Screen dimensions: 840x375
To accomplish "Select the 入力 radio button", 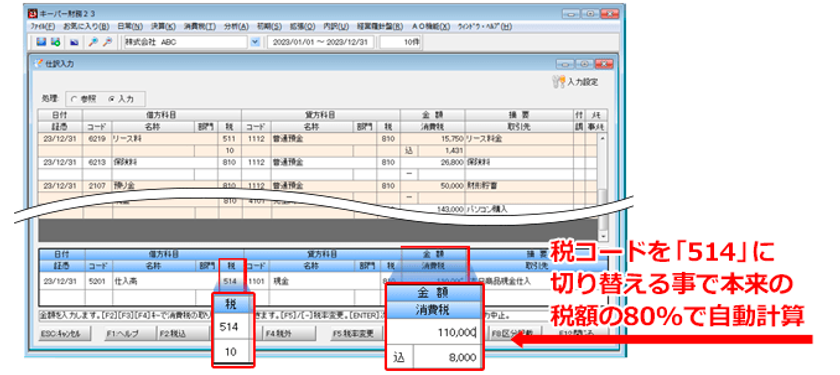I will [111, 99].
